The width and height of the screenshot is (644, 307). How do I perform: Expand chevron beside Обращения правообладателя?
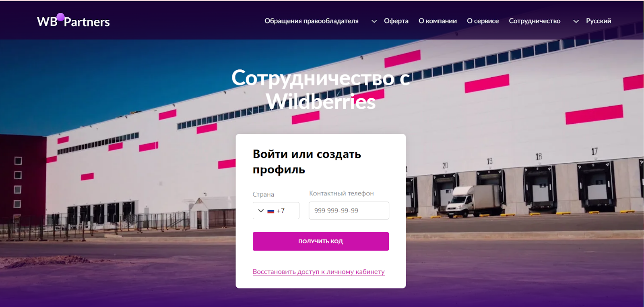pos(374,21)
